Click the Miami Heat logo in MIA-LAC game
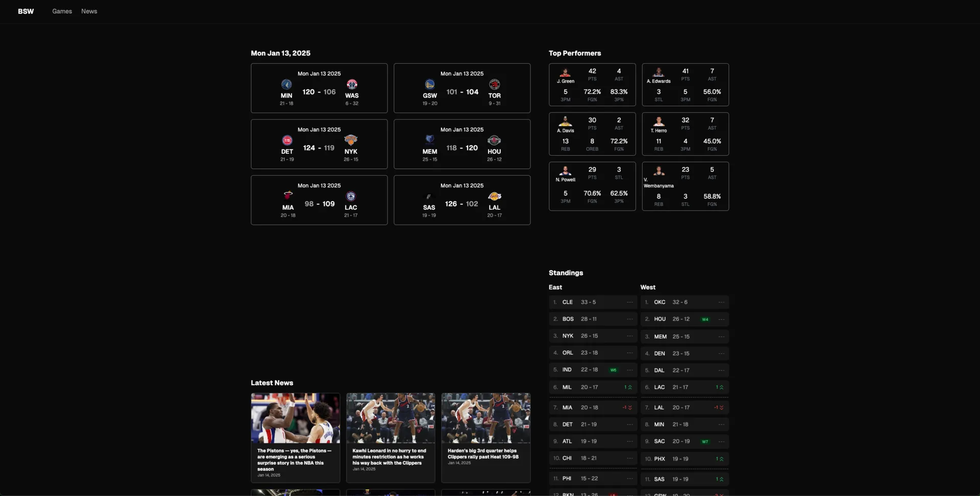This screenshot has width=980, height=496. tap(288, 196)
